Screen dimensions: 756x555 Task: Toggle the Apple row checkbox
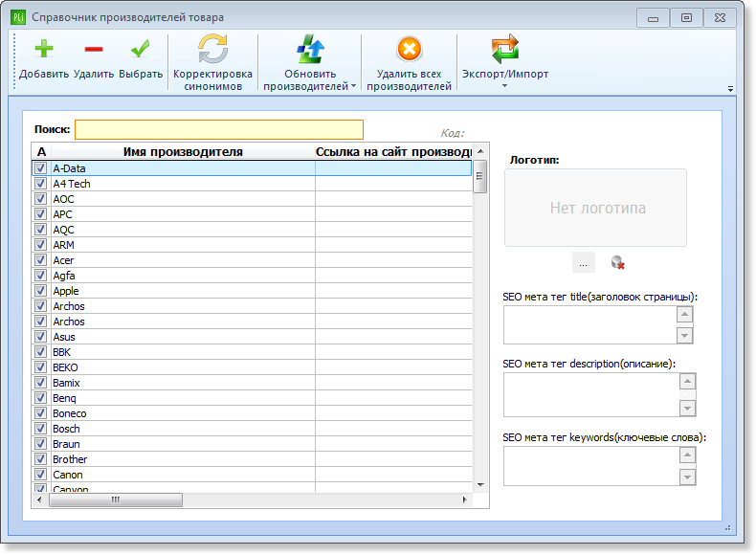pyautogui.click(x=40, y=291)
